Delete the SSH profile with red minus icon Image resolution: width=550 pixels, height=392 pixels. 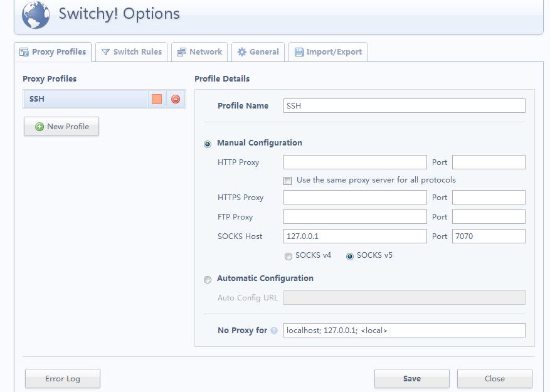click(x=176, y=99)
